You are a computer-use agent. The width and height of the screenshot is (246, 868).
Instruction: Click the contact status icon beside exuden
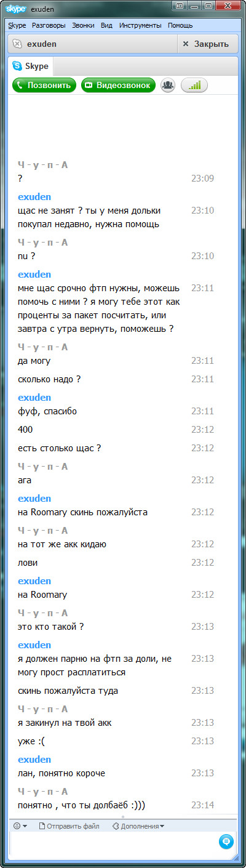pos(17,44)
